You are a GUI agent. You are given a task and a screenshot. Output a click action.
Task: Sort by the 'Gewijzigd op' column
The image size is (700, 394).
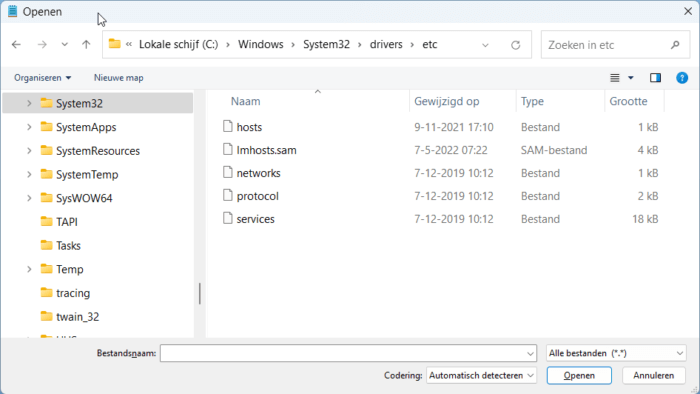click(446, 101)
